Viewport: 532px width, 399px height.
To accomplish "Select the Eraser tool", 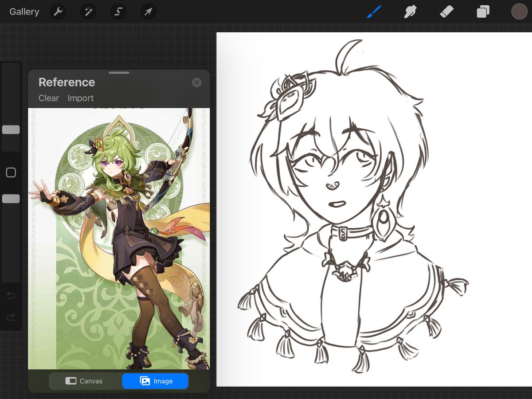I will (x=447, y=12).
